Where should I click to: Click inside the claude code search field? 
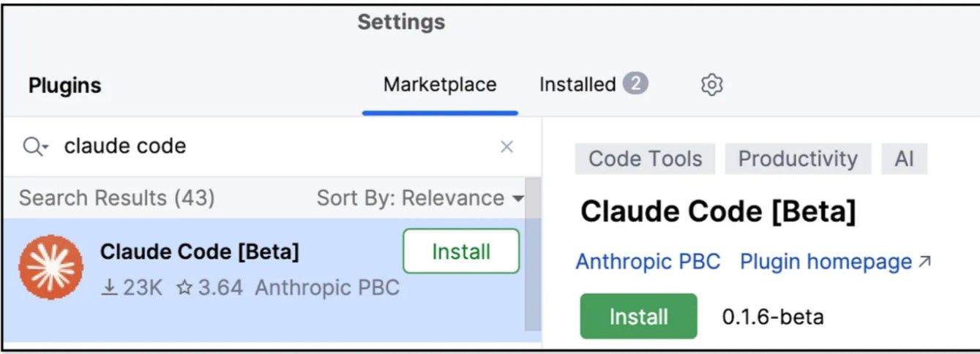tap(271, 146)
